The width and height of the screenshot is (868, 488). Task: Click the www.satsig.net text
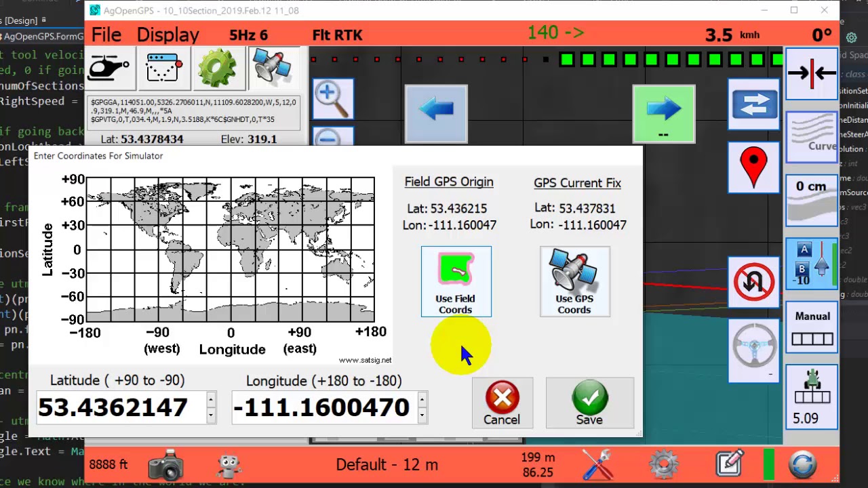click(x=365, y=361)
